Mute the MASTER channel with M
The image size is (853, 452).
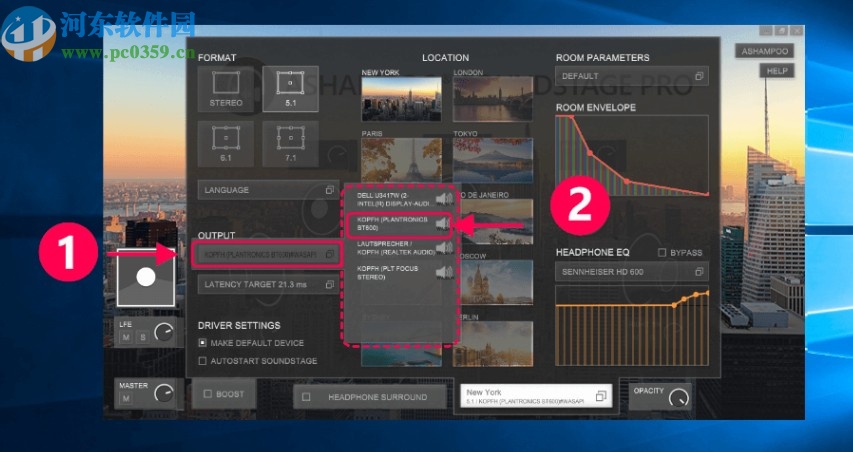pos(126,399)
